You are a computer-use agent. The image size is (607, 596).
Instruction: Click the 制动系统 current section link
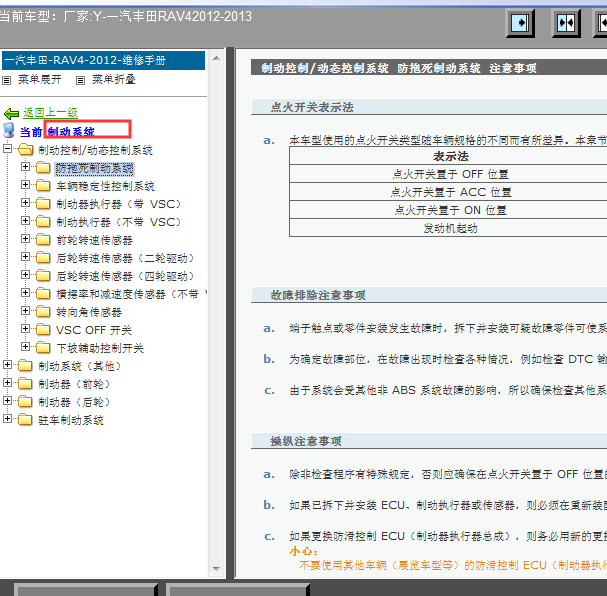coord(71,132)
